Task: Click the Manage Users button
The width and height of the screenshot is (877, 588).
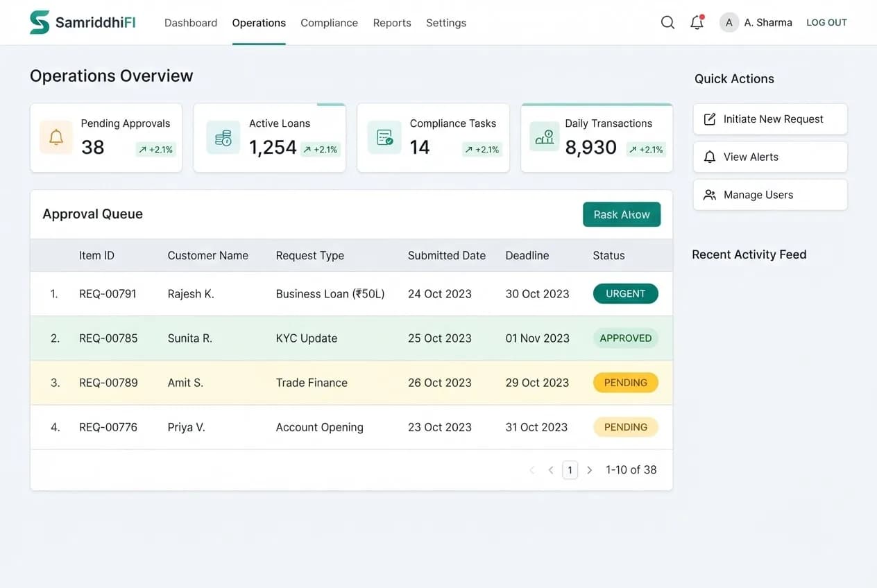Action: click(770, 195)
